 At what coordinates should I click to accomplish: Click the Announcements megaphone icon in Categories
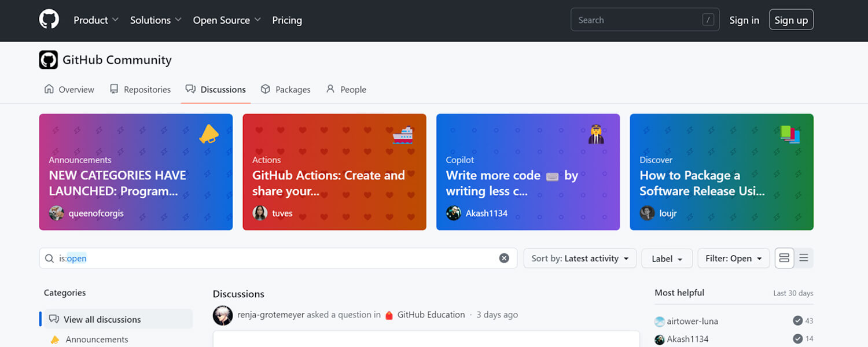[55, 339]
